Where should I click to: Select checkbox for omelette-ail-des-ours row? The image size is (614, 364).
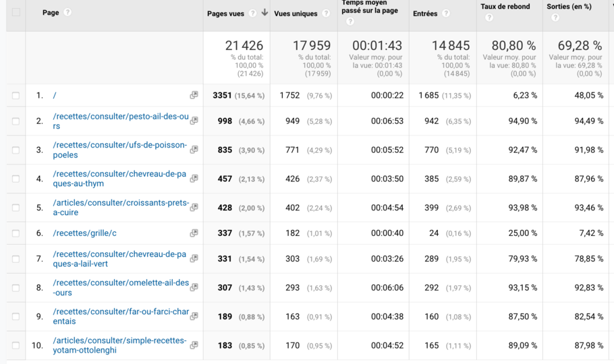click(x=16, y=288)
